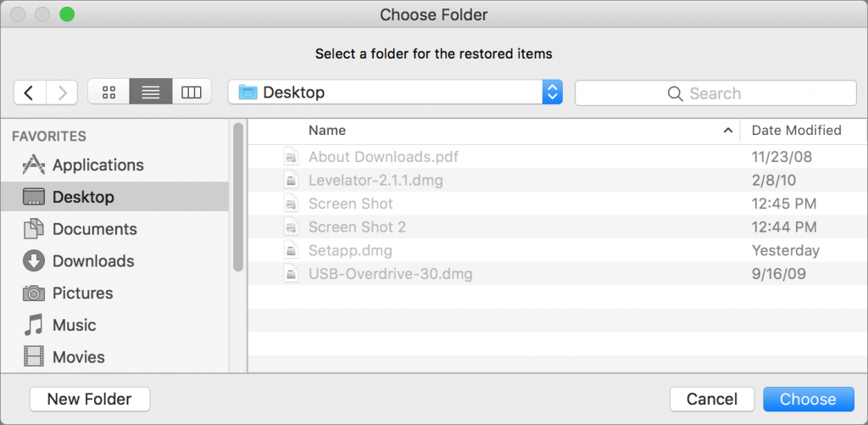The width and height of the screenshot is (868, 425).
Task: Click the 9/16/09 date cell
Action: (778, 274)
